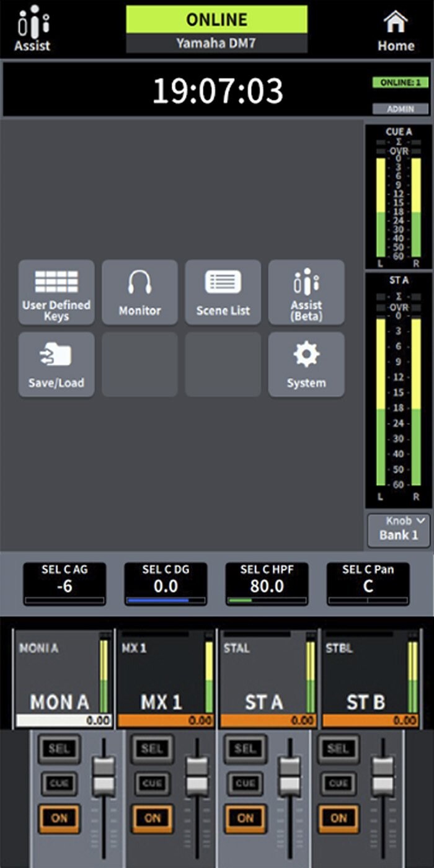Toggle SEL on the MON A channel

[59, 749]
